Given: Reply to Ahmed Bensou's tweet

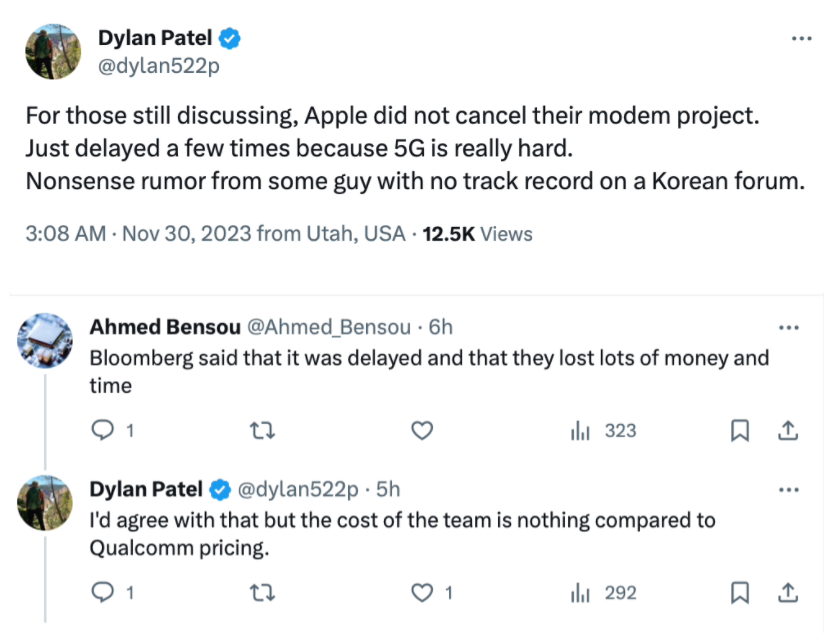Looking at the screenshot, I should tap(103, 430).
